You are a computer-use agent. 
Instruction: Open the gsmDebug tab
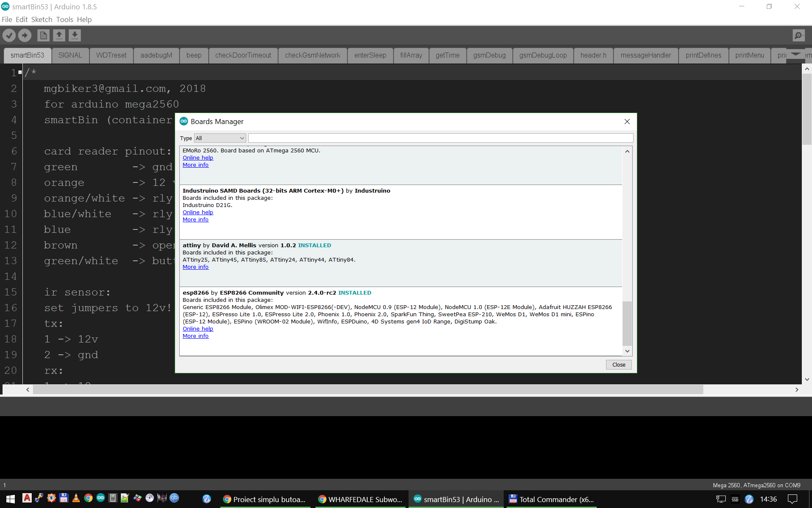coord(489,55)
